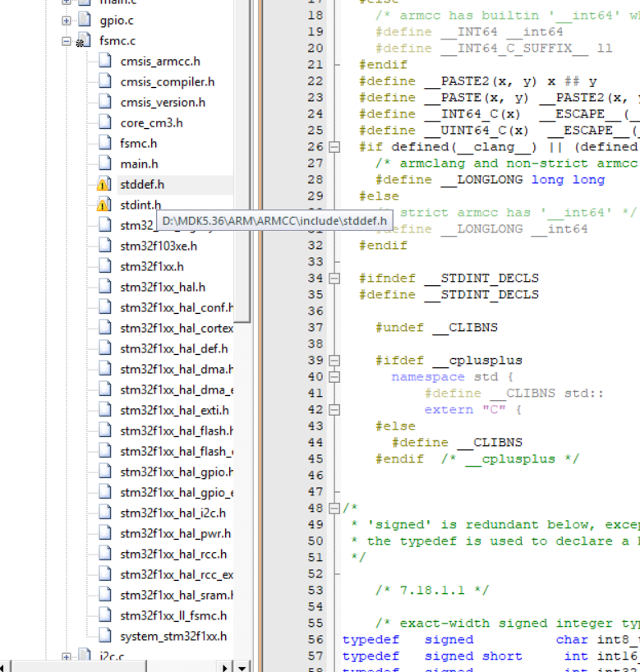This screenshot has width=640, height=672.
Task: Select stm32f1xx_hal_exti.h in the tree
Action: (174, 411)
